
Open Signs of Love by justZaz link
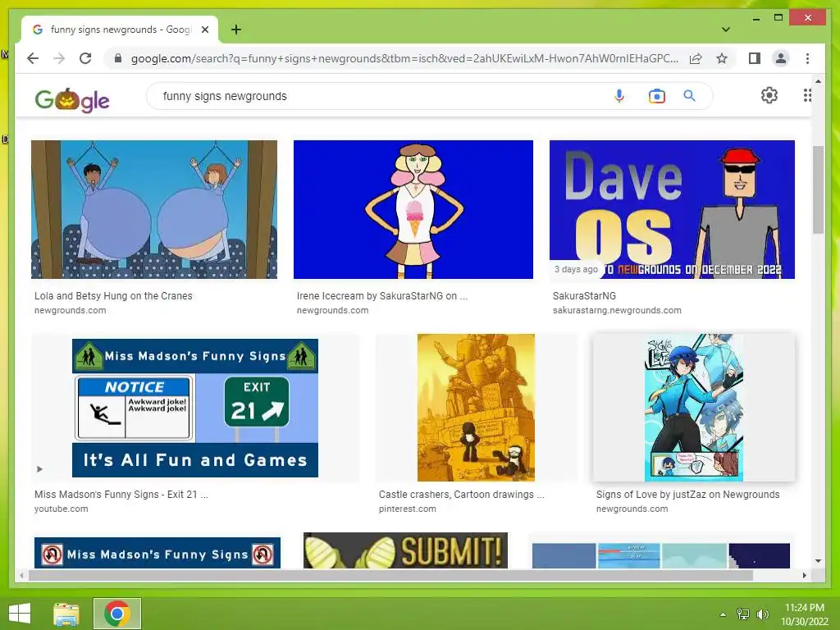point(688,495)
